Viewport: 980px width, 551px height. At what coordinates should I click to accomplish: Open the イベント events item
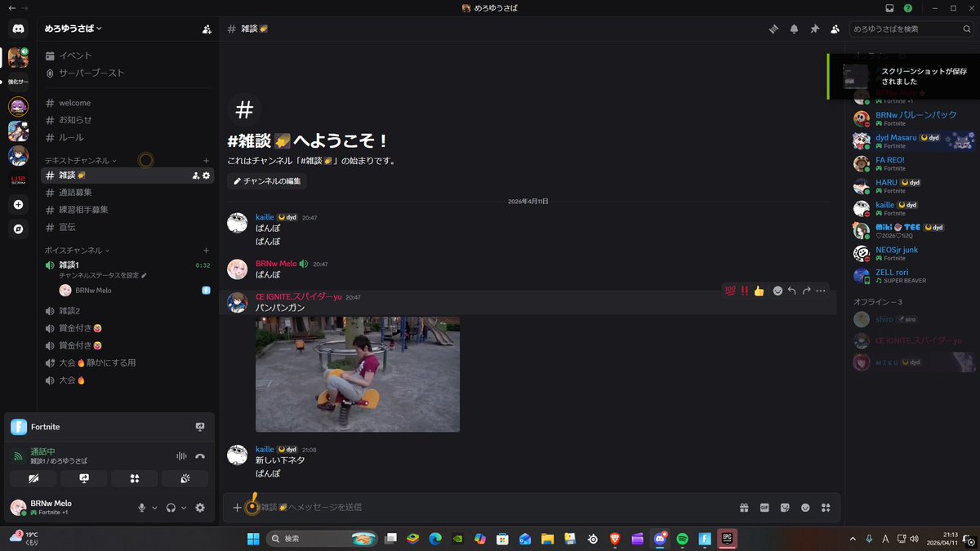(127, 56)
